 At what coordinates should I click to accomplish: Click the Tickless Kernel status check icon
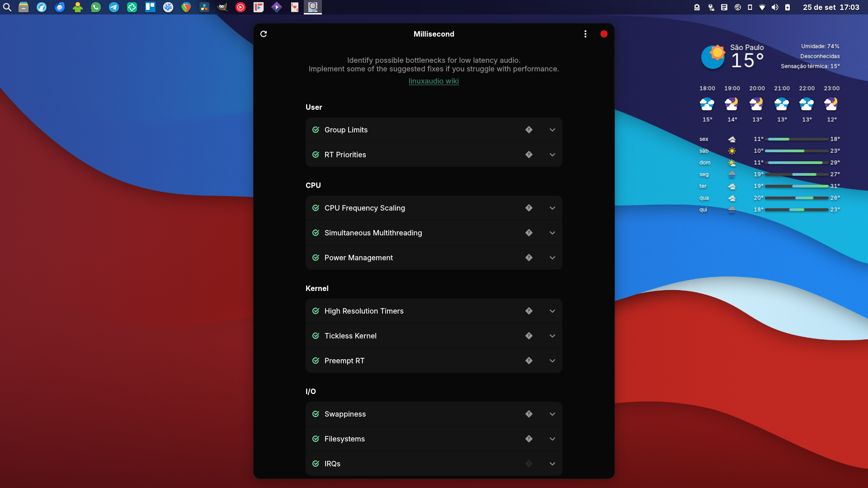pyautogui.click(x=316, y=336)
